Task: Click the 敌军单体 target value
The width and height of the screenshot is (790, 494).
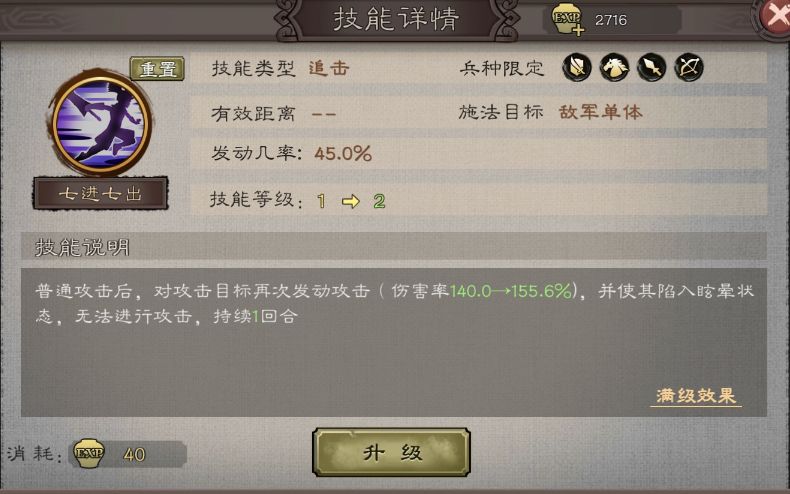Action: point(601,112)
